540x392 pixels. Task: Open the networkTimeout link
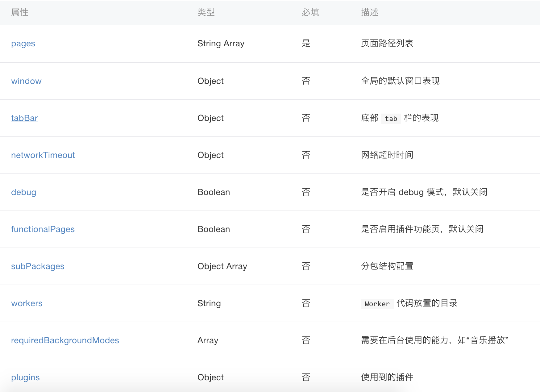43,155
